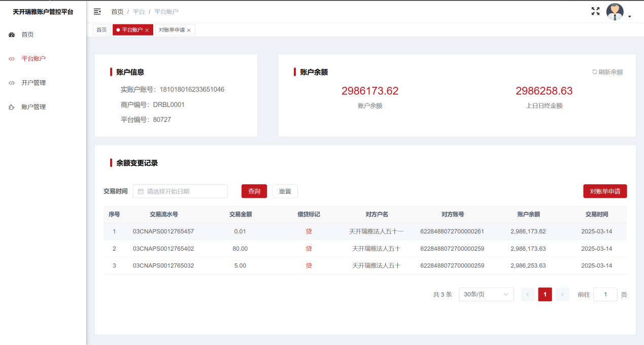Click the fullscreen toggle icon

click(x=595, y=11)
